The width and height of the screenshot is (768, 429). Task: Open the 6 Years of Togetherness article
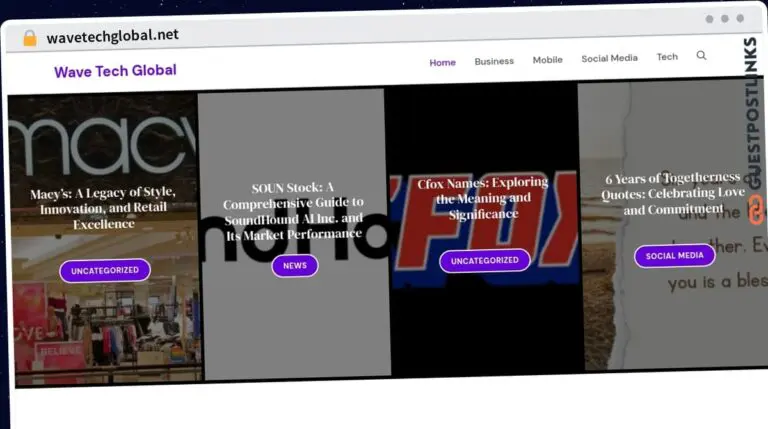coord(672,193)
